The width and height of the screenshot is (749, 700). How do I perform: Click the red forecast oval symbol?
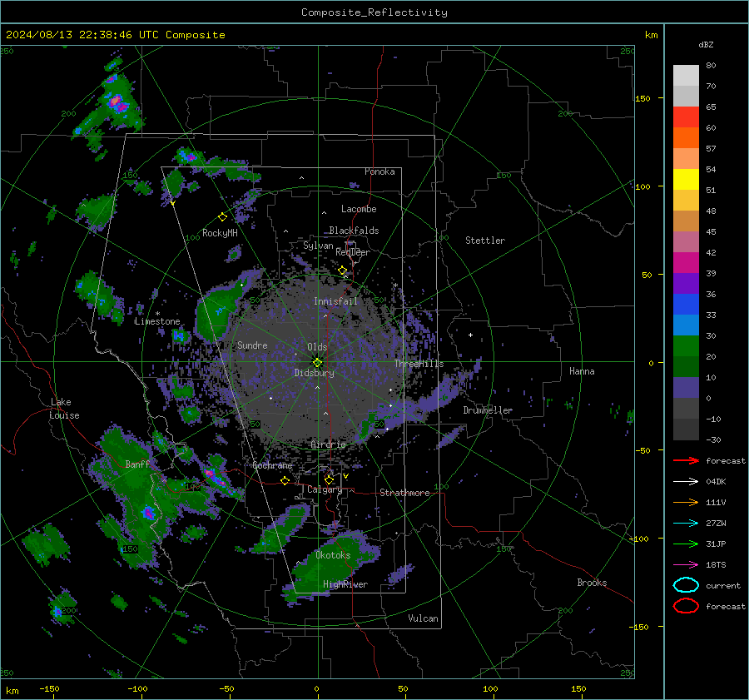coord(686,606)
